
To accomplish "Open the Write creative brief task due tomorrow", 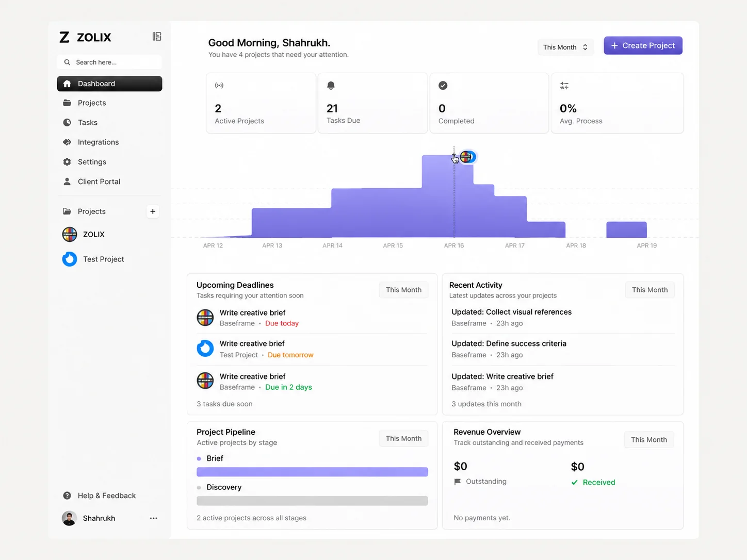I will click(x=312, y=349).
